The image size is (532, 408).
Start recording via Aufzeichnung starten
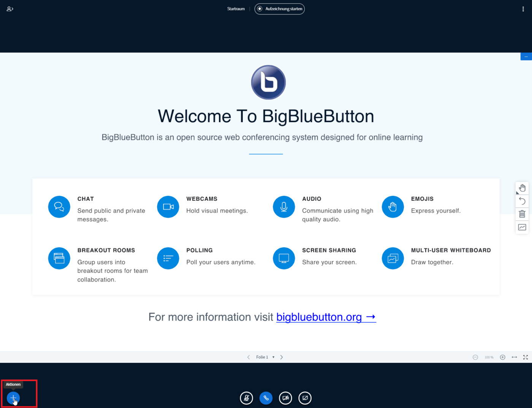click(279, 9)
